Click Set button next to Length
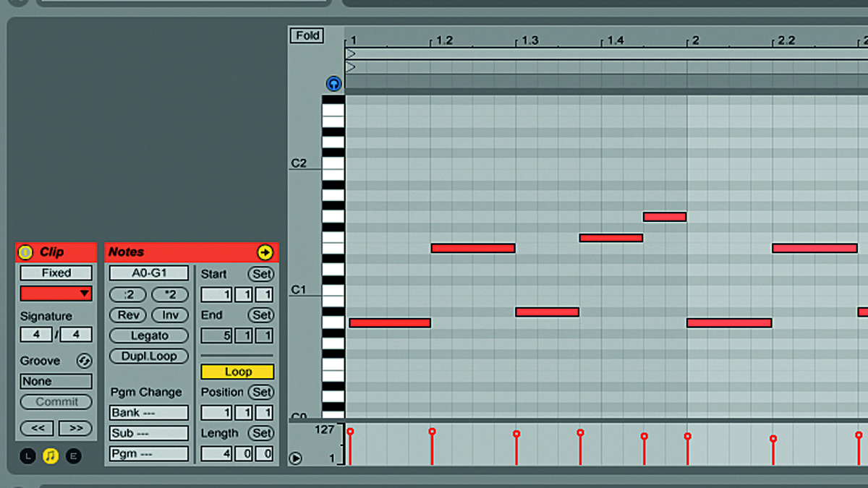This screenshot has width=868, height=488. [x=261, y=433]
